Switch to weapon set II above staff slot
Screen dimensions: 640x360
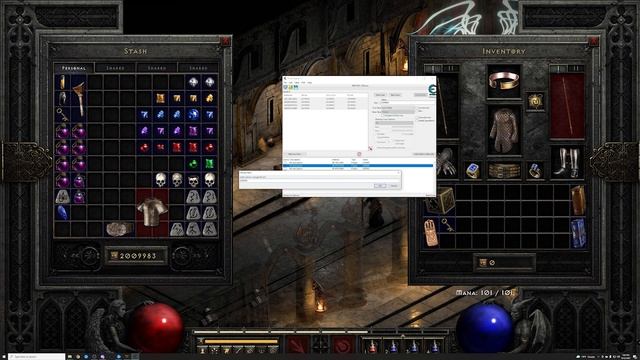pyautogui.click(x=575, y=68)
